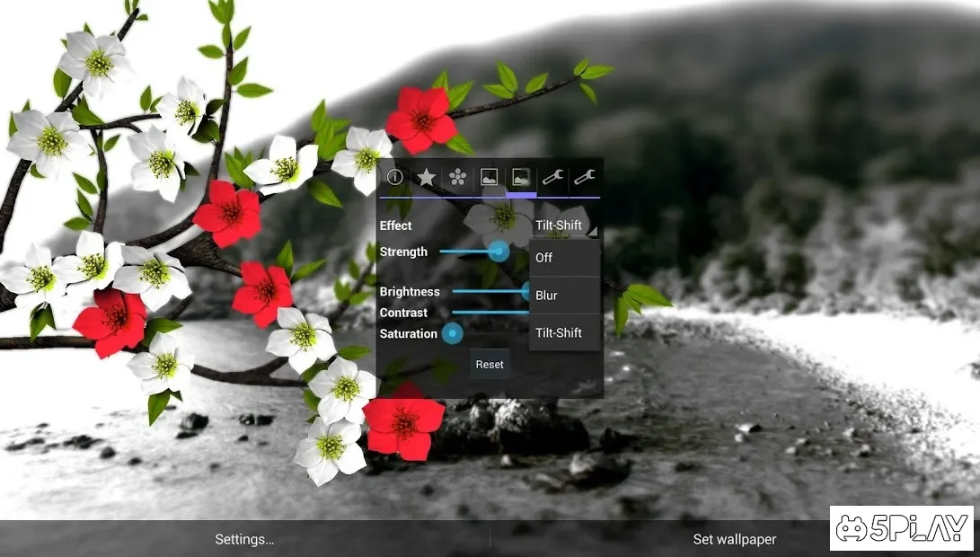Screen dimensions: 980x557
Task: Open Settings… from the bottom bar
Action: (x=244, y=540)
